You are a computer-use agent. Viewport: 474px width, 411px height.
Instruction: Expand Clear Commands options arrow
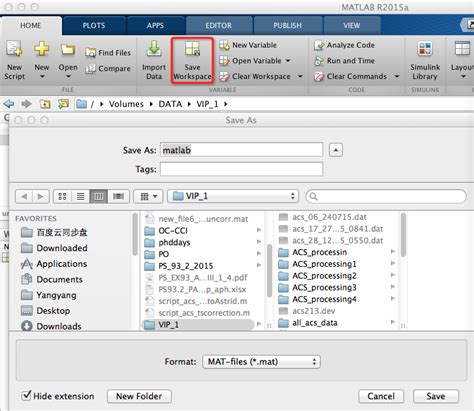(x=397, y=76)
